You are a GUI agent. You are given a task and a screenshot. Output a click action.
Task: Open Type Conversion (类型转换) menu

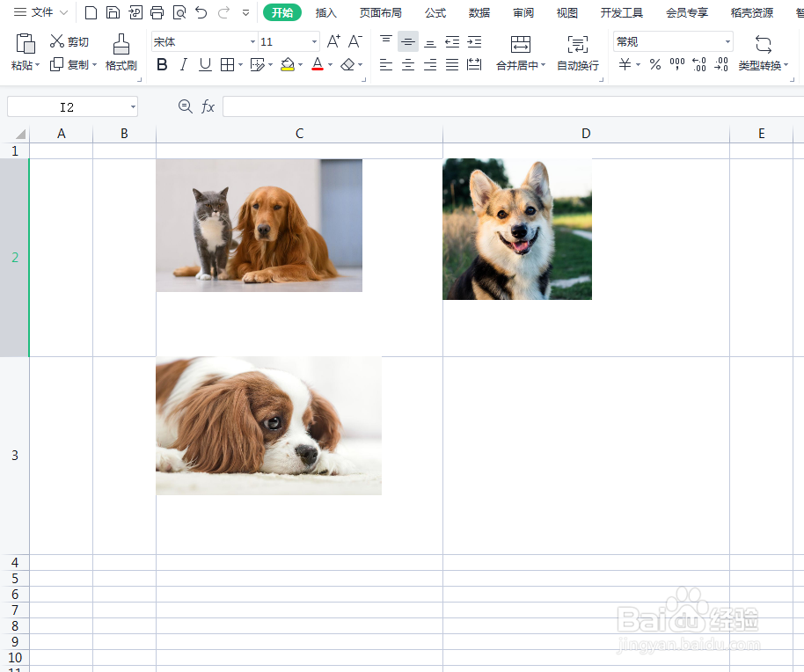(x=763, y=52)
